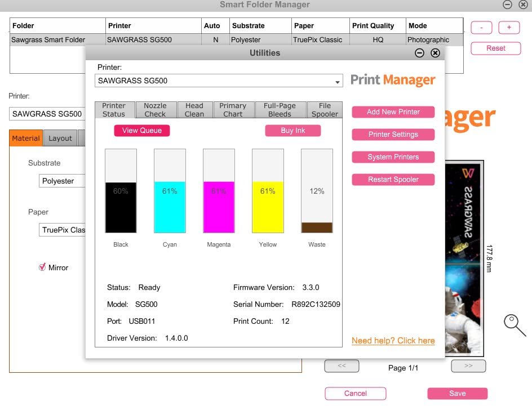
Task: Click the Mode column header
Action: (435, 26)
